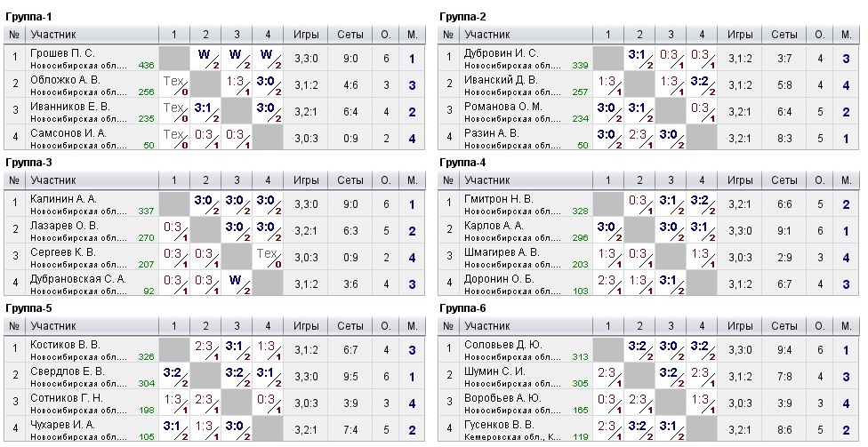Screen dimensions: 868x447
Task: Click Гмитрон Н. В. in Group 4
Action: 500,199
